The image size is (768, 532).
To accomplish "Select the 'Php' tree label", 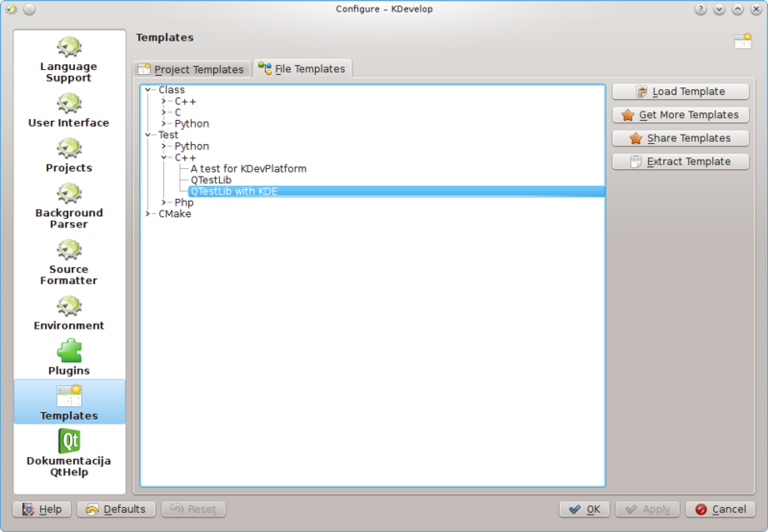I will pyautogui.click(x=184, y=203).
